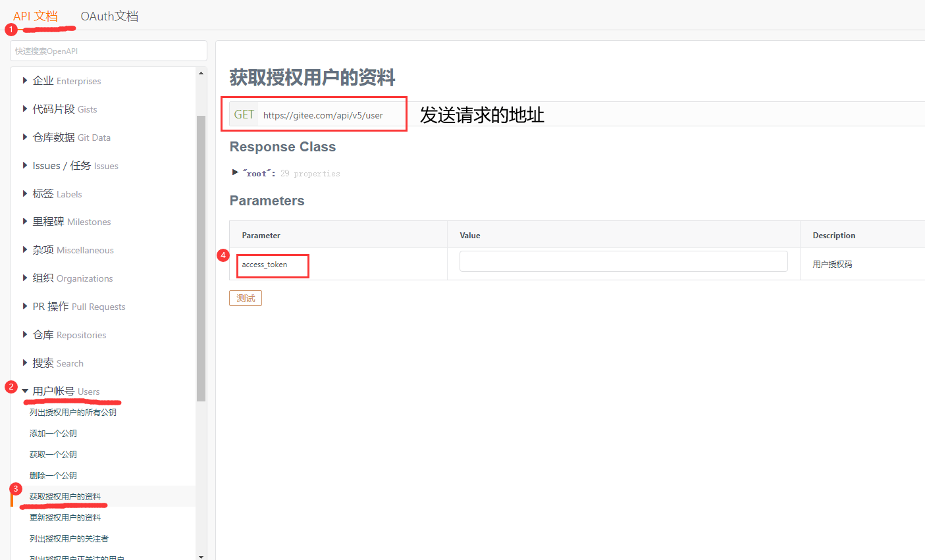Open 列出授权用户的关注者 page
925x560 pixels.
(x=70, y=538)
